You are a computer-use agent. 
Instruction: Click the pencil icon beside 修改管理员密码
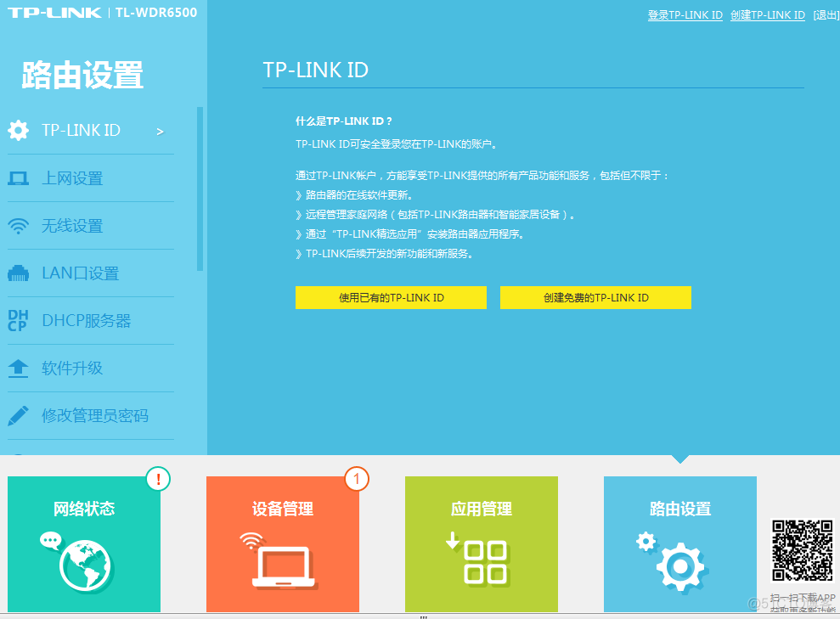pyautogui.click(x=18, y=415)
